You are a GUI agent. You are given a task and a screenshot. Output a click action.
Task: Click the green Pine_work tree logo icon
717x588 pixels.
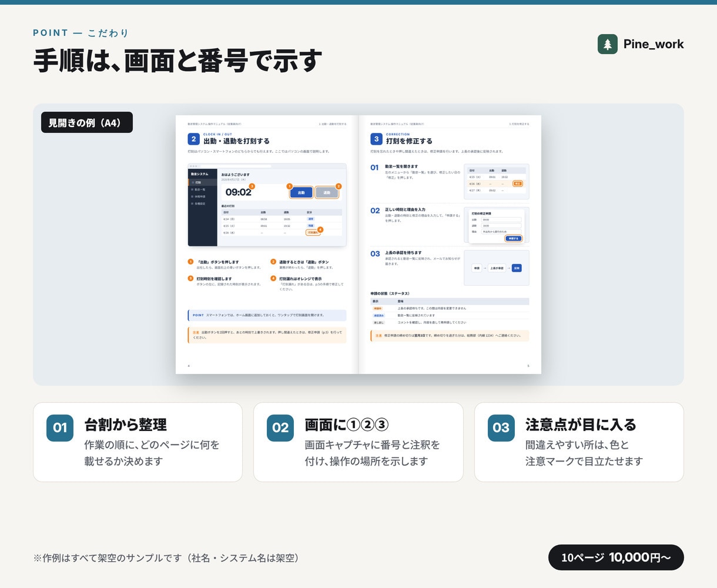pyautogui.click(x=608, y=44)
